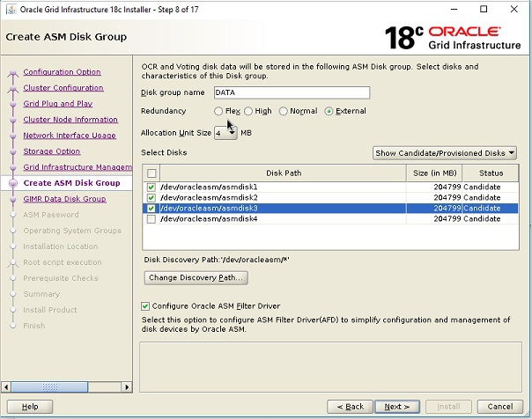Close the installer window

pyautogui.click(x=514, y=10)
